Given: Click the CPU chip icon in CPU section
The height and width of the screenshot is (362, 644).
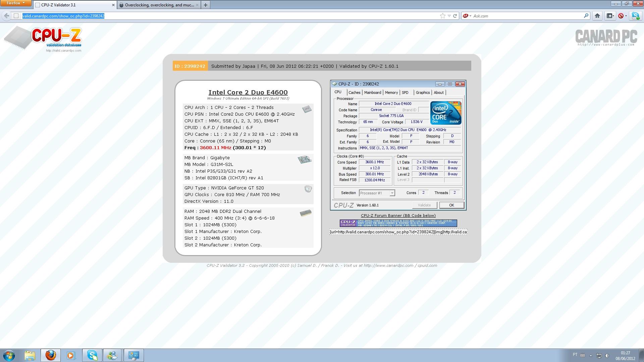Looking at the screenshot, I should [307, 109].
